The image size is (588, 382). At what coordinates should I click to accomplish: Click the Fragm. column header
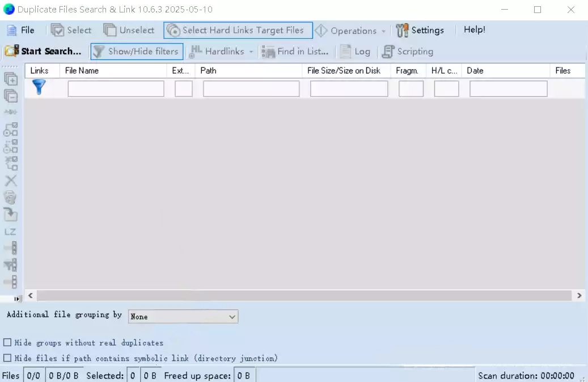[408, 70]
